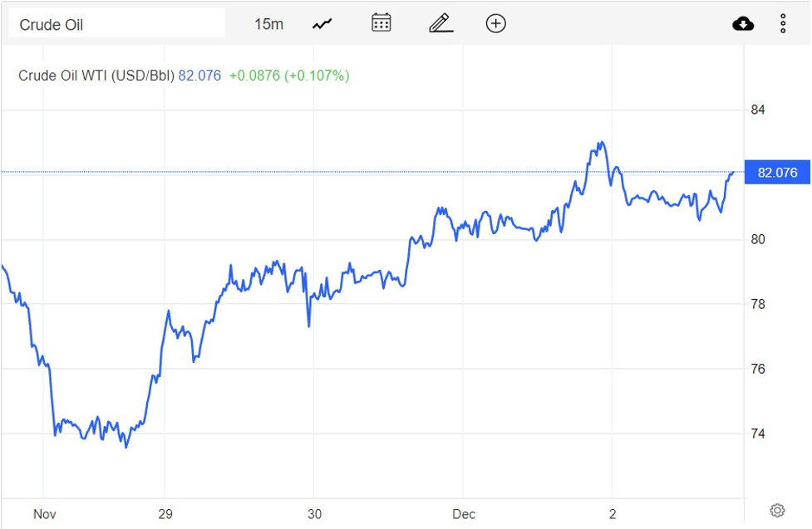Click the Nov label on time axis
Viewport: 812px width, 529px height.
(x=44, y=514)
